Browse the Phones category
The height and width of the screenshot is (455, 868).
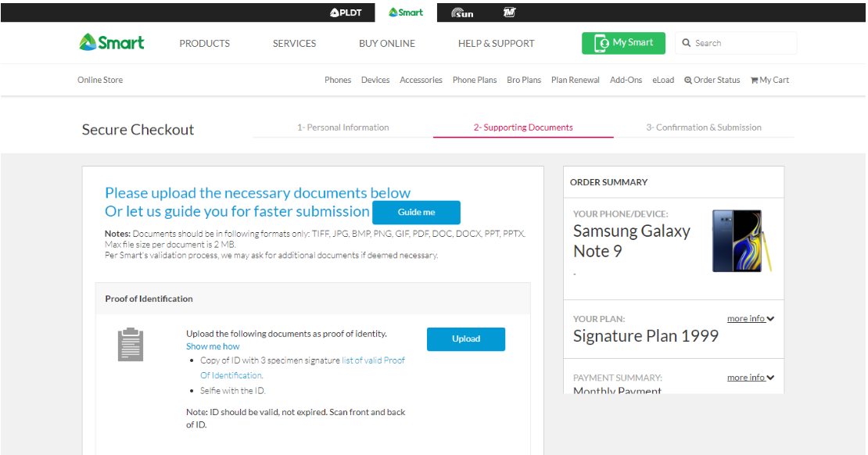(338, 80)
